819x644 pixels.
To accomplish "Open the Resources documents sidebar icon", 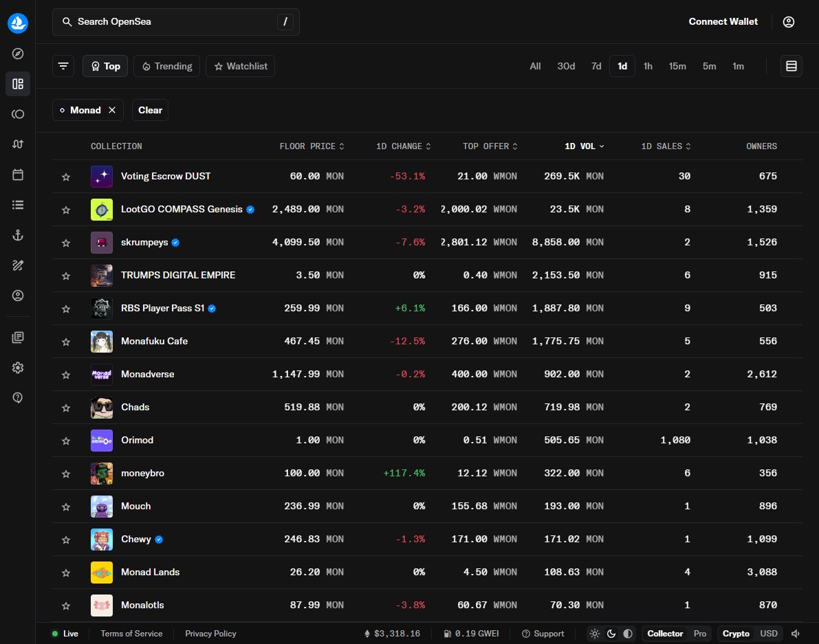I will pyautogui.click(x=18, y=337).
